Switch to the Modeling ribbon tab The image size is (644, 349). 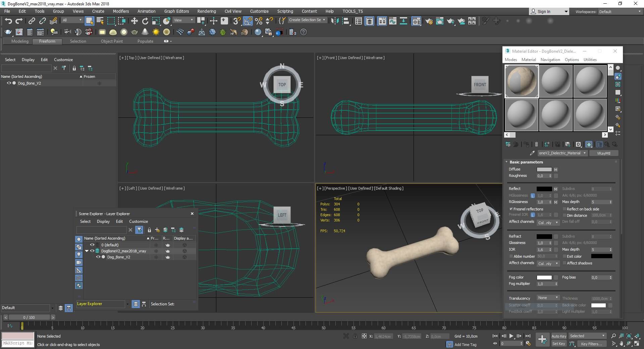pos(20,41)
